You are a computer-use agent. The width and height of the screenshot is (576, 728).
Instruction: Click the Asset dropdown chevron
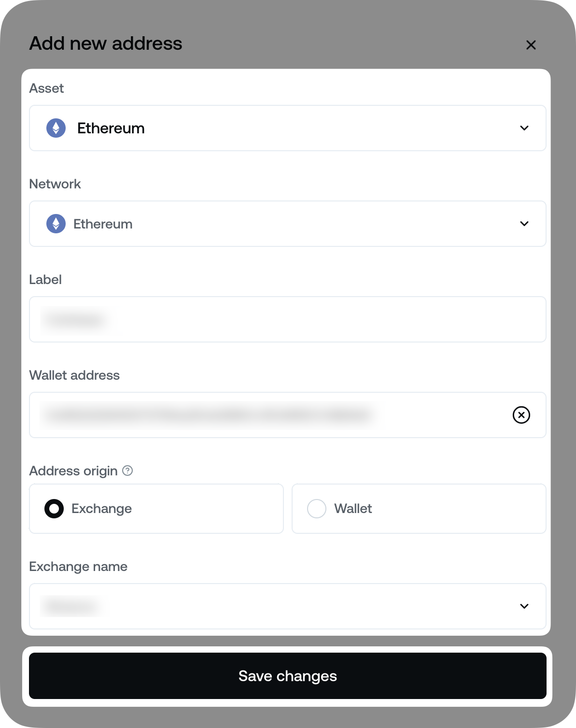coord(524,128)
